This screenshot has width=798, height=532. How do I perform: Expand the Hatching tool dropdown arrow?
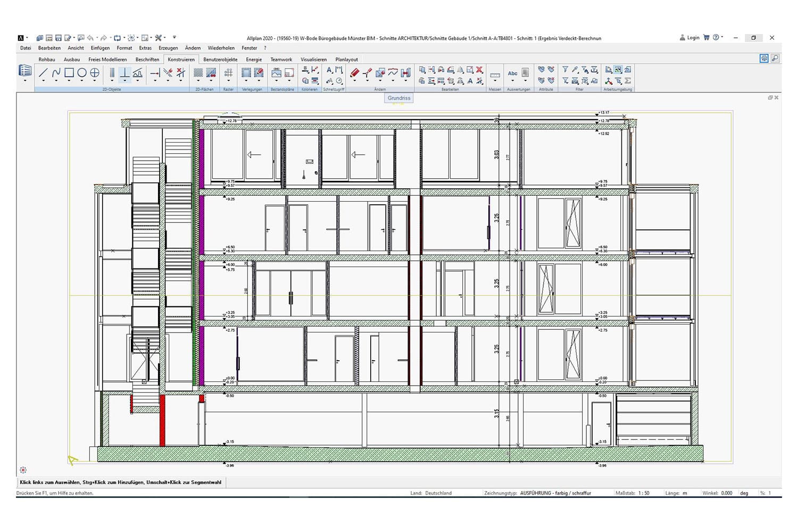198,81
